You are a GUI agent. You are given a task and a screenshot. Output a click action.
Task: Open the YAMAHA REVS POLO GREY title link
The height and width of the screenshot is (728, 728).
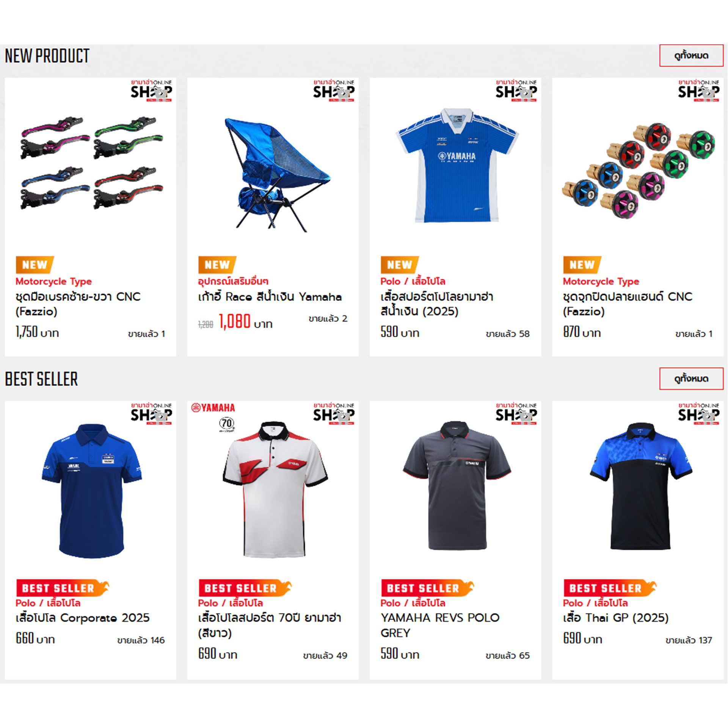click(x=440, y=625)
